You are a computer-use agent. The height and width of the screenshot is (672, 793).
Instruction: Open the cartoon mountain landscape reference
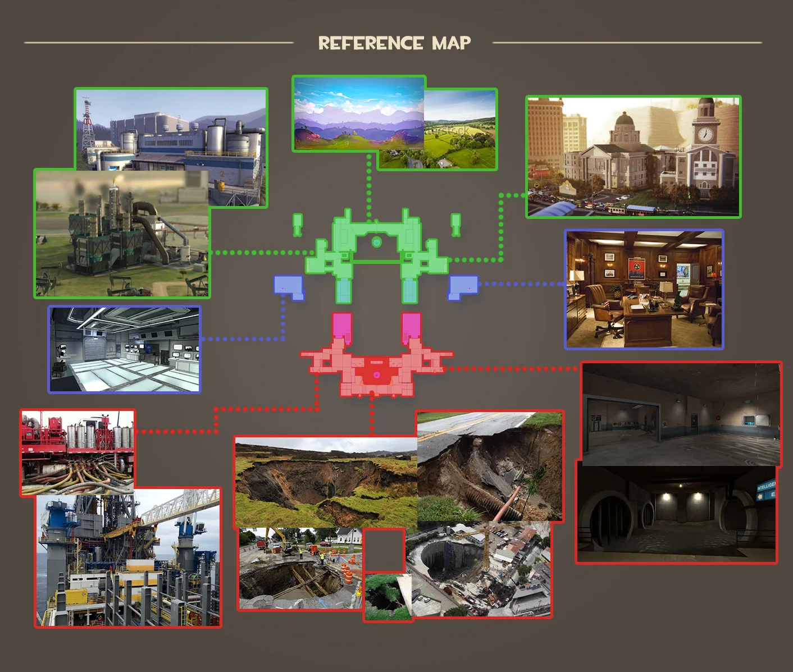(x=359, y=112)
